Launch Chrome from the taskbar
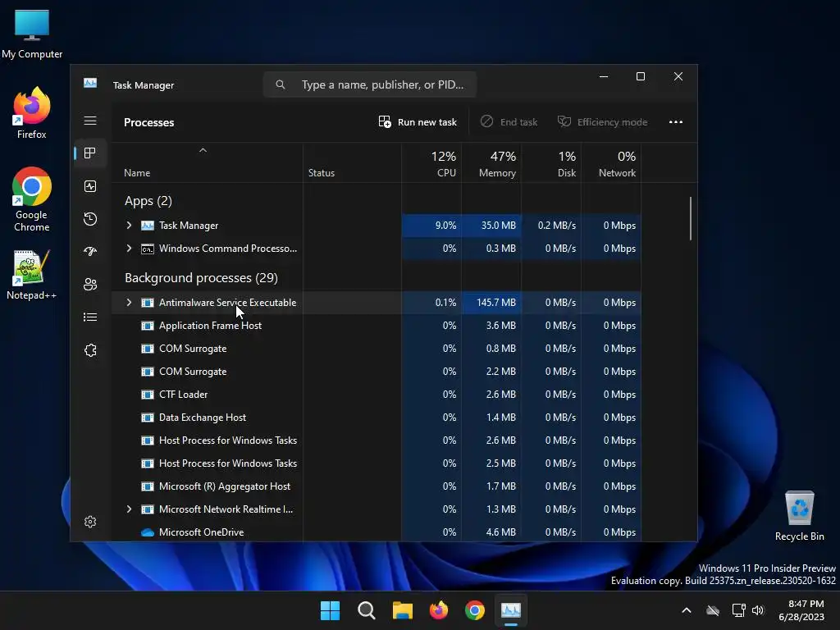Viewport: 840px width, 630px height. tap(475, 610)
